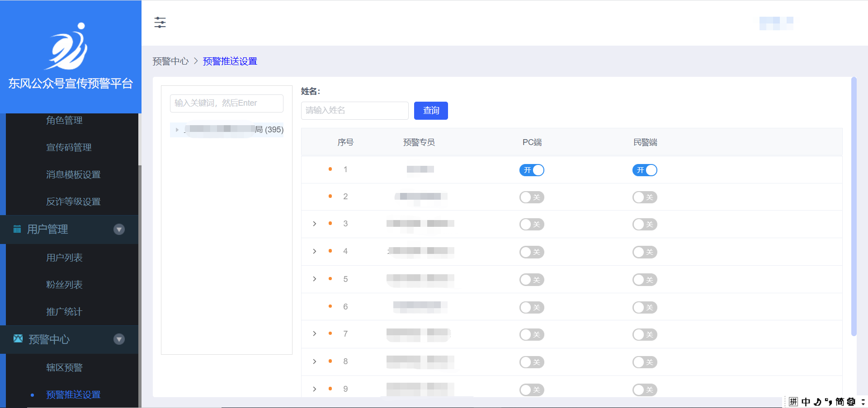The width and height of the screenshot is (868, 408).
Task: Click the envelope icon beside 预警中心
Action: point(18,338)
